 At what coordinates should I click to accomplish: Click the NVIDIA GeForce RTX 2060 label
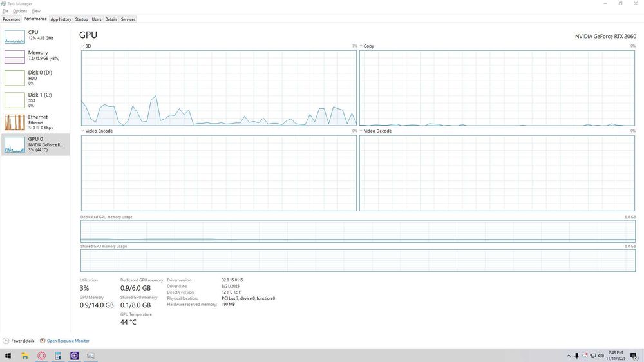605,37
